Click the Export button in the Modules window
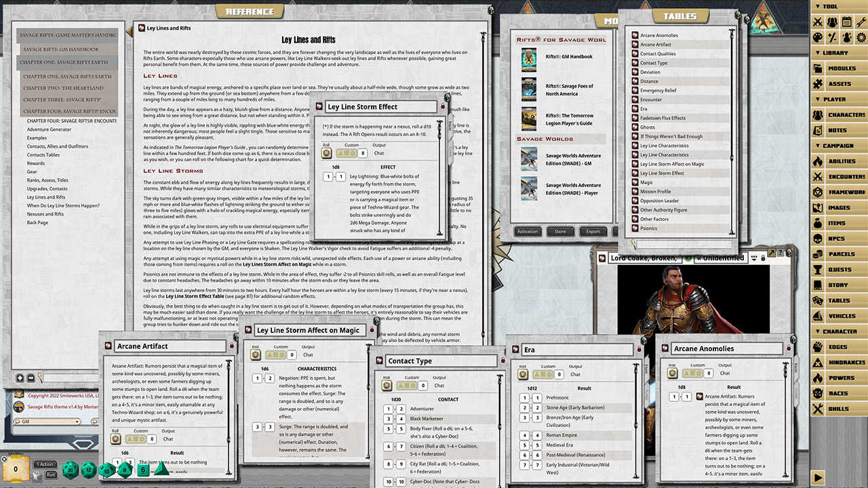868x488 pixels. [x=593, y=231]
